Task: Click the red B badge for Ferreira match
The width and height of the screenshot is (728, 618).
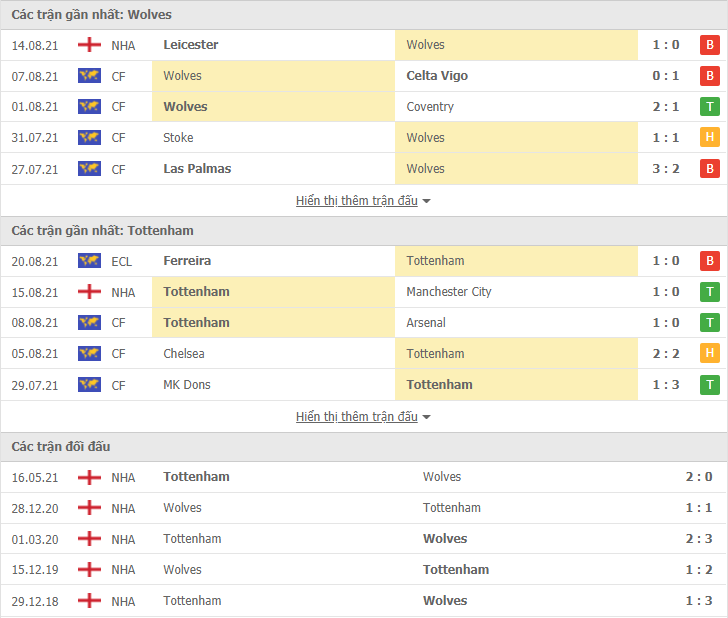Action: click(x=709, y=261)
